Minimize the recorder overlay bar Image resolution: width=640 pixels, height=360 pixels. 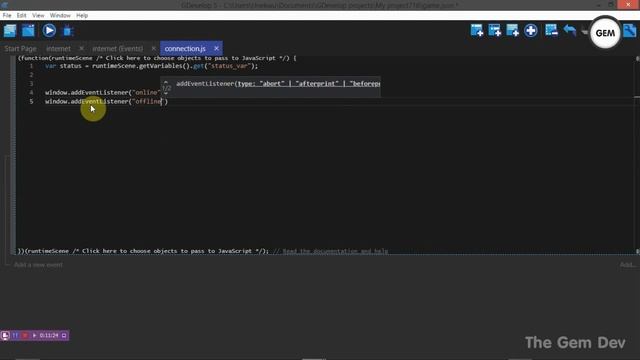tap(64, 336)
